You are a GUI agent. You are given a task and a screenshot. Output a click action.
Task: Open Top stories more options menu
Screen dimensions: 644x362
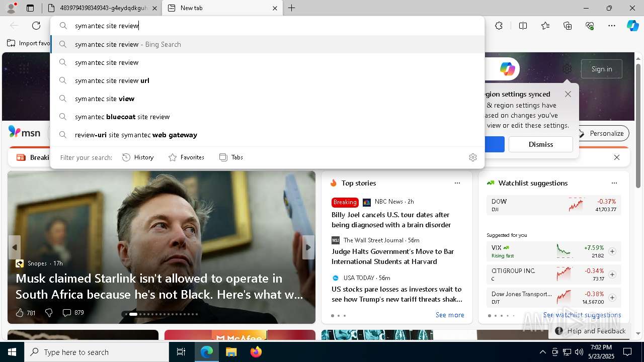457,183
